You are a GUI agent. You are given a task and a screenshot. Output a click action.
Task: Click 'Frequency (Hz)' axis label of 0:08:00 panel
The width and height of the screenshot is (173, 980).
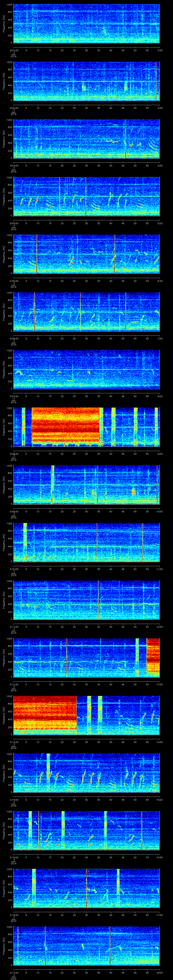pos(4,427)
